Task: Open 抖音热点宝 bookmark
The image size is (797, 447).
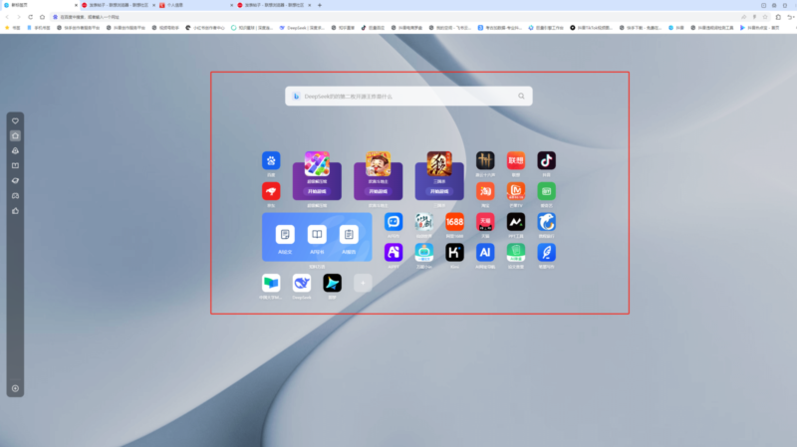Action: (759, 28)
